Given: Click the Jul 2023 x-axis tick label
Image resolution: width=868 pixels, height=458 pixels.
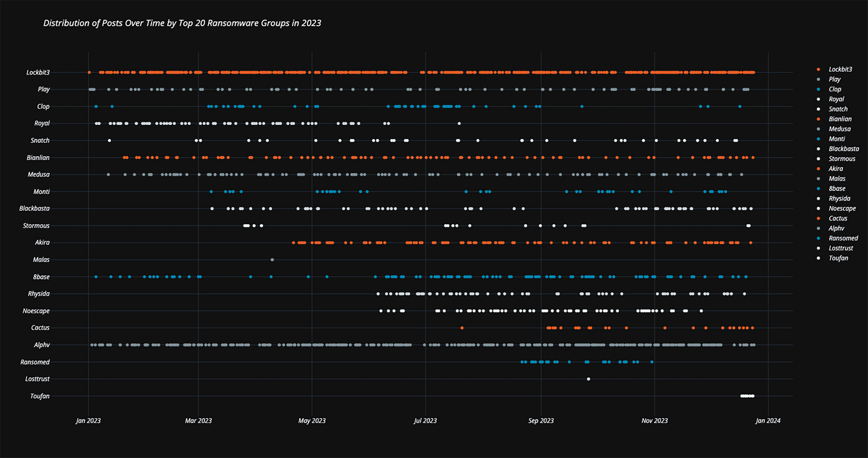Looking at the screenshot, I should (425, 421).
